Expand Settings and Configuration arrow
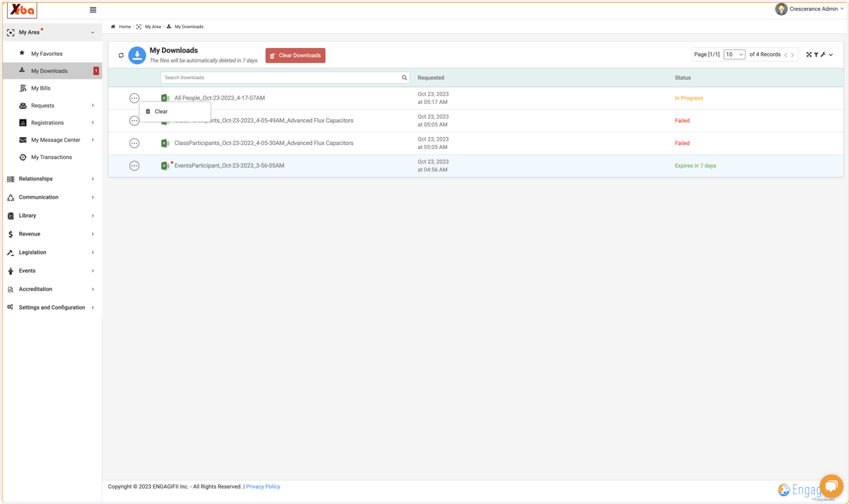 pos(93,307)
